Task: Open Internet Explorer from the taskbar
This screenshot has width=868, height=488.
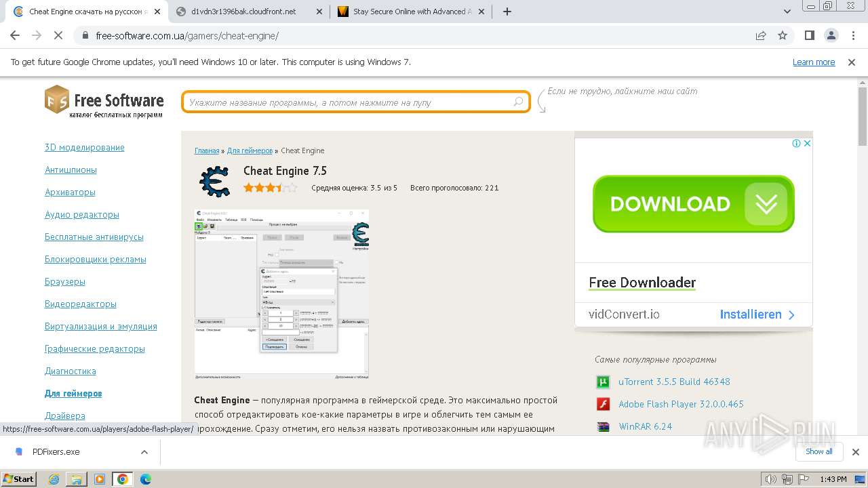Action: tap(54, 479)
